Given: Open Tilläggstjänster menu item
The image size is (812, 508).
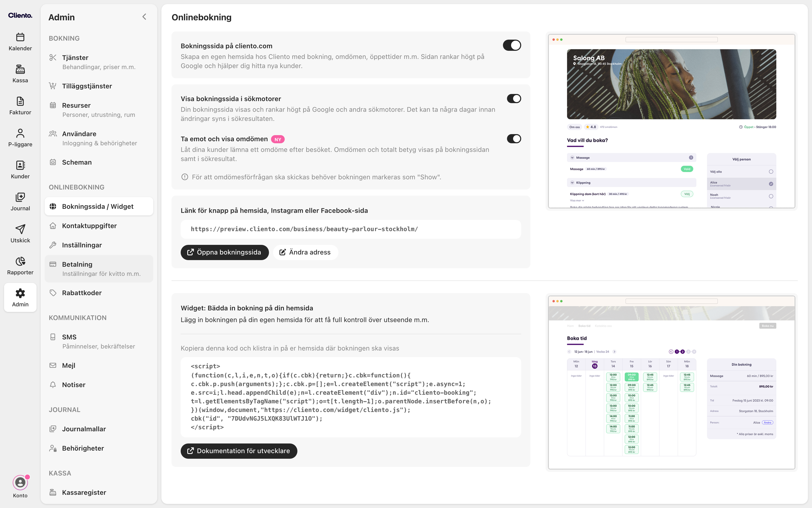Looking at the screenshot, I should (99, 86).
